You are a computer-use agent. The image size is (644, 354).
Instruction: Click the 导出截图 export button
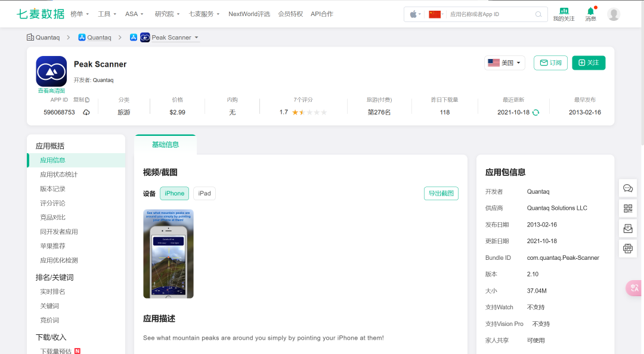(x=441, y=194)
